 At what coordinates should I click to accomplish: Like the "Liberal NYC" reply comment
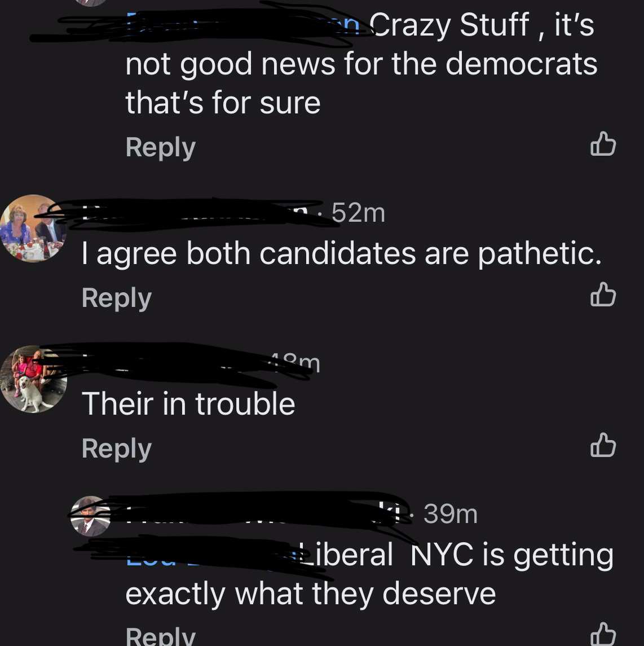603,635
